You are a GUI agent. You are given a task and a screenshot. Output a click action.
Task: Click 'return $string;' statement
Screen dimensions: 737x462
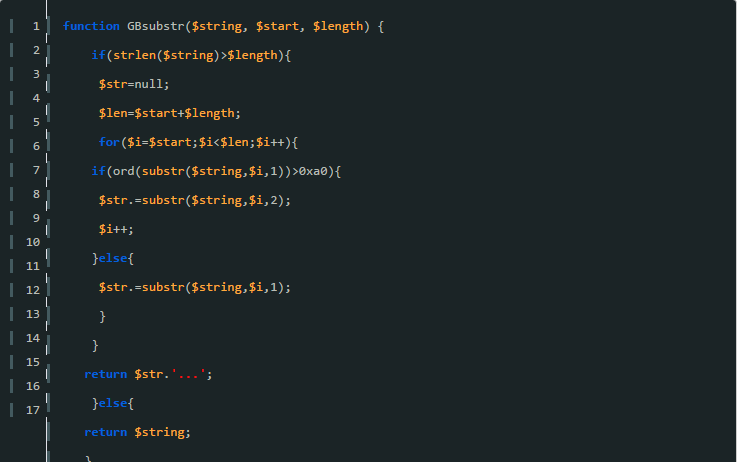137,432
